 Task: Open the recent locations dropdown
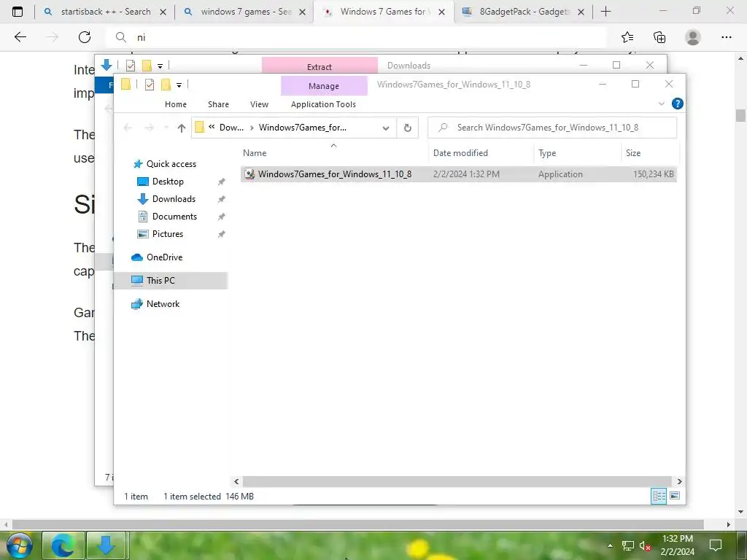166,128
